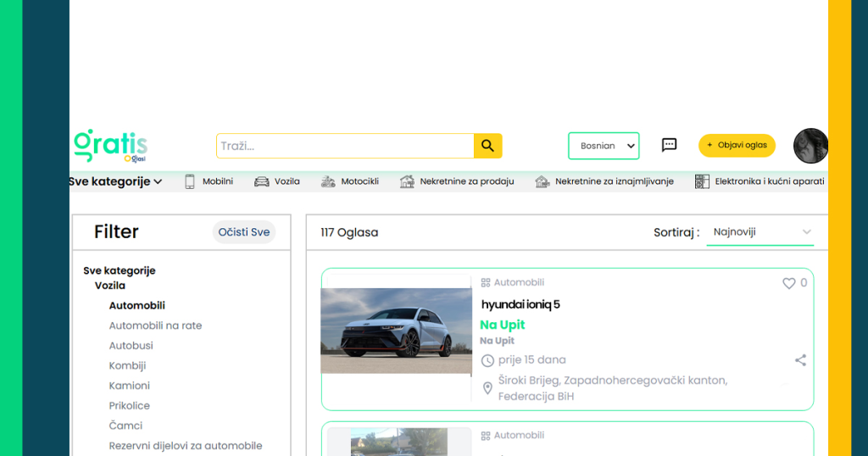Viewport: 868px width, 456px height.
Task: Click the Mobilni phone category icon
Action: [190, 181]
